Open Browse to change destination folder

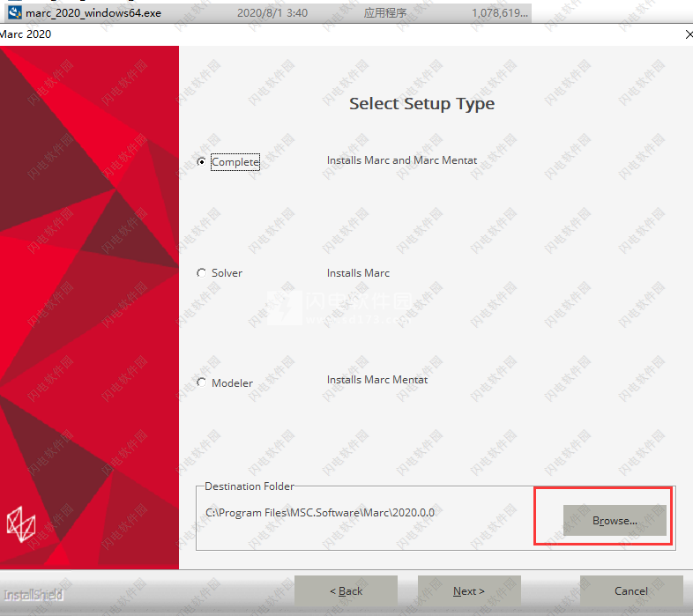[615, 521]
